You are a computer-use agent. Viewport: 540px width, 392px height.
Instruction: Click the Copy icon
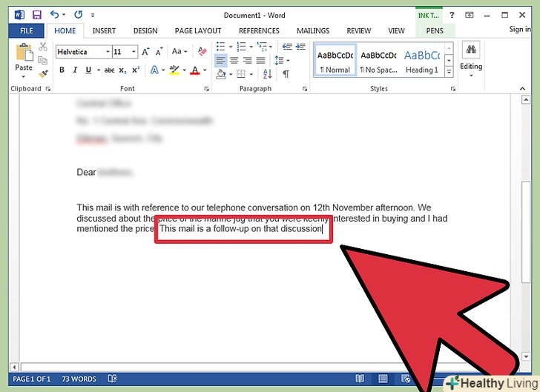[x=43, y=60]
